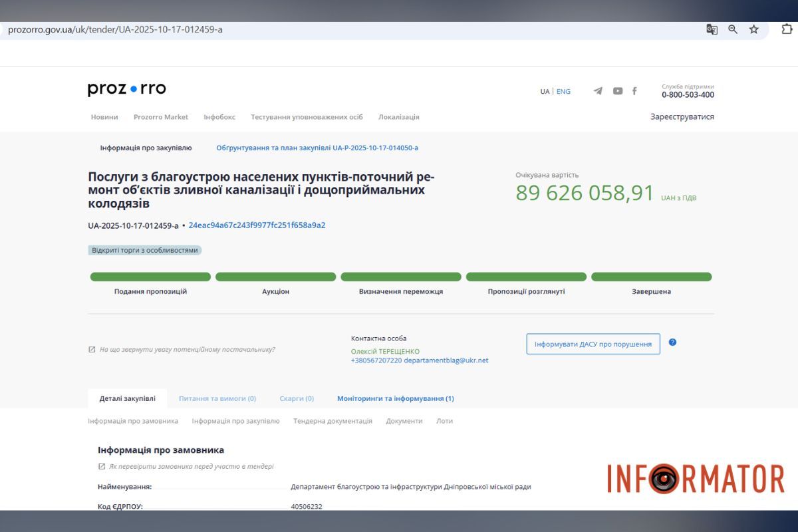Open the Prozorro YouTube icon
This screenshot has height=532, width=798.
(x=618, y=91)
